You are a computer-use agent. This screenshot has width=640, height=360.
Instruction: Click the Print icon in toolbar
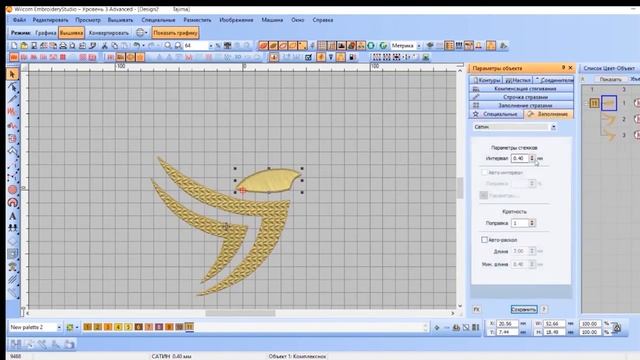tap(63, 46)
